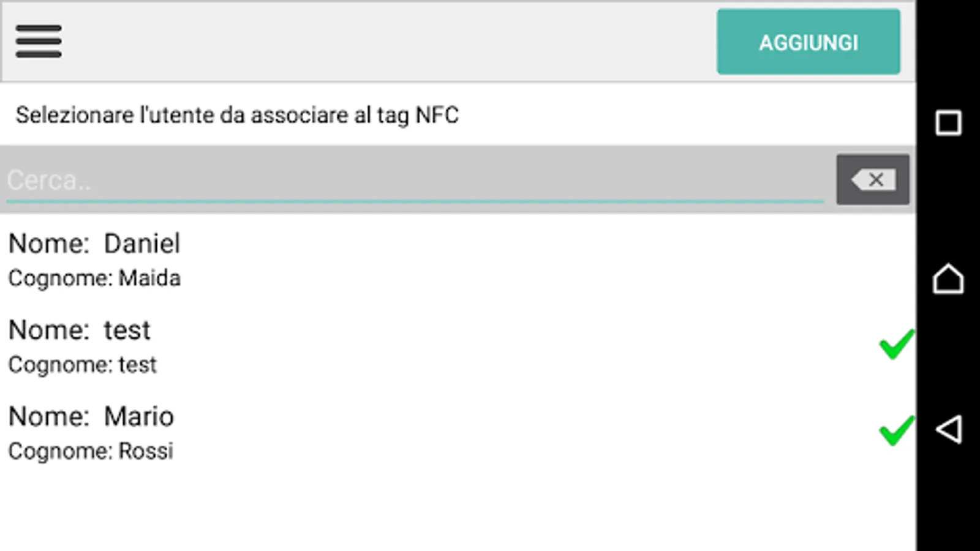Open the hamburger navigation menu
The height and width of the screenshot is (551, 980).
pos(39,42)
